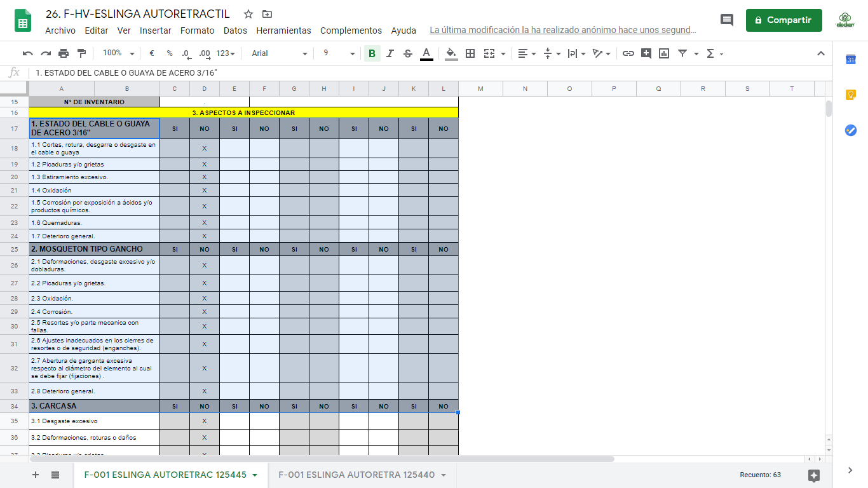The width and height of the screenshot is (868, 488).
Task: Redo the last action
Action: pyautogui.click(x=46, y=53)
